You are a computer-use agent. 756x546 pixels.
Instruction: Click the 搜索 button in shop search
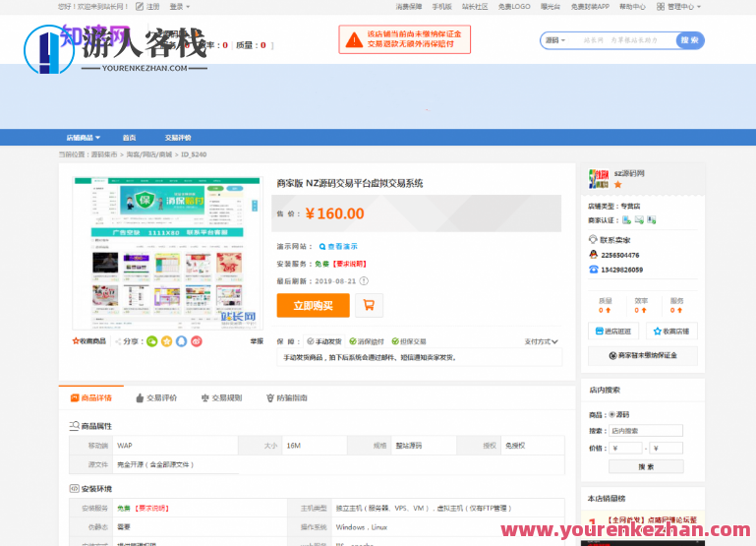point(646,466)
